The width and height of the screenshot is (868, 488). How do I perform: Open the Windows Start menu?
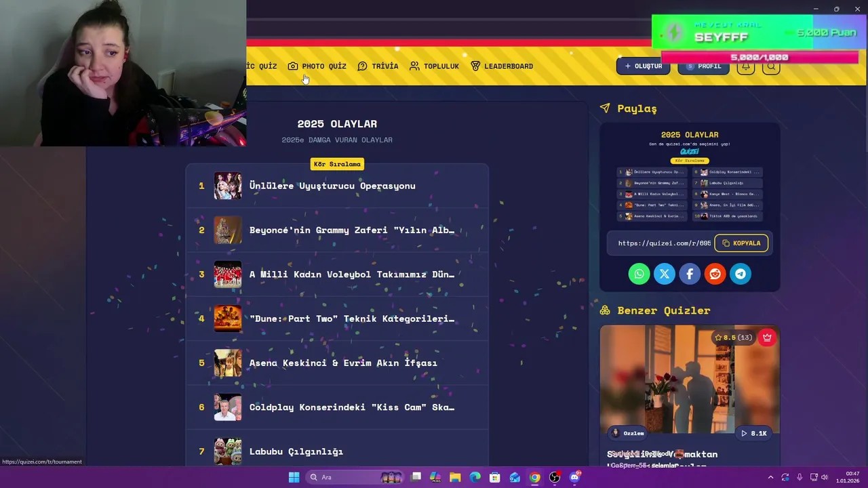[x=294, y=477]
